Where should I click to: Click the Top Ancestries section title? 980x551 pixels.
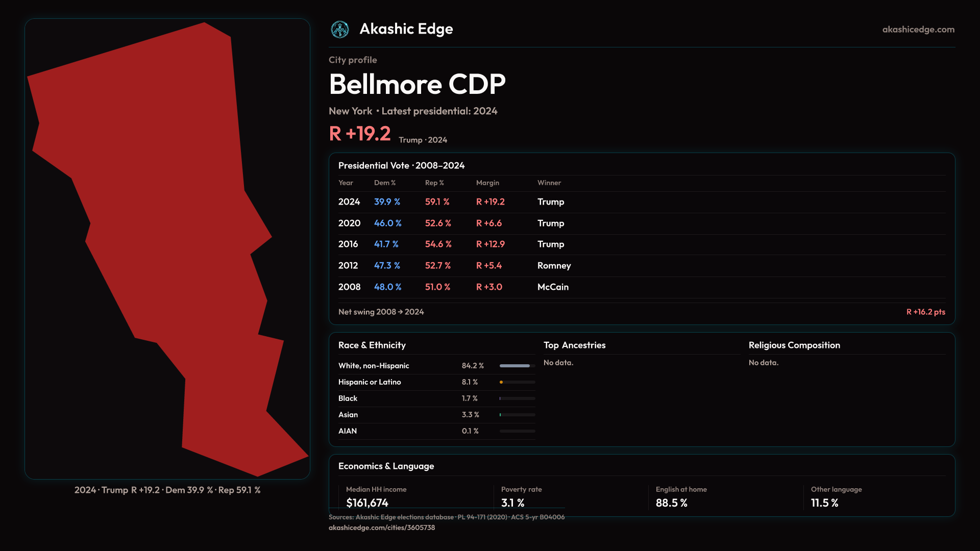[x=574, y=345]
